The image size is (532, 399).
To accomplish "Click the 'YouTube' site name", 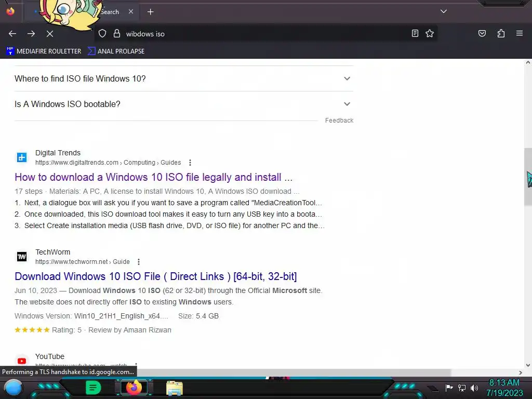I will pyautogui.click(x=50, y=356).
